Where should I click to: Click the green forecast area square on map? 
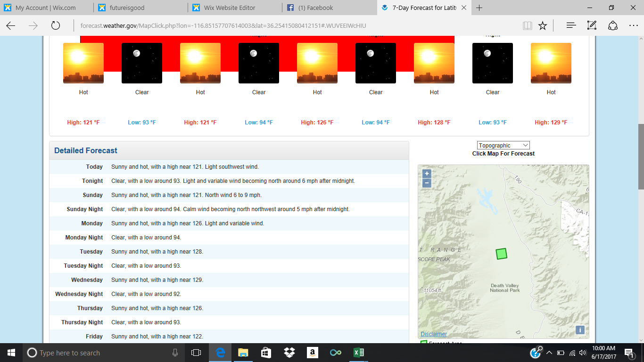click(501, 254)
